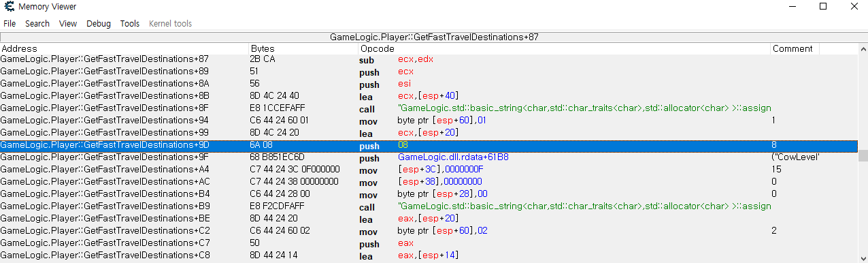Screen dimensions: 868x263
Task: Click the Opcode column header
Action: click(565, 49)
